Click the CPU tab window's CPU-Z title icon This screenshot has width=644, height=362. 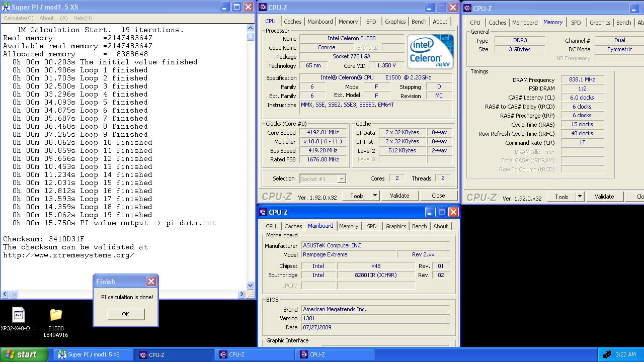pos(264,7)
